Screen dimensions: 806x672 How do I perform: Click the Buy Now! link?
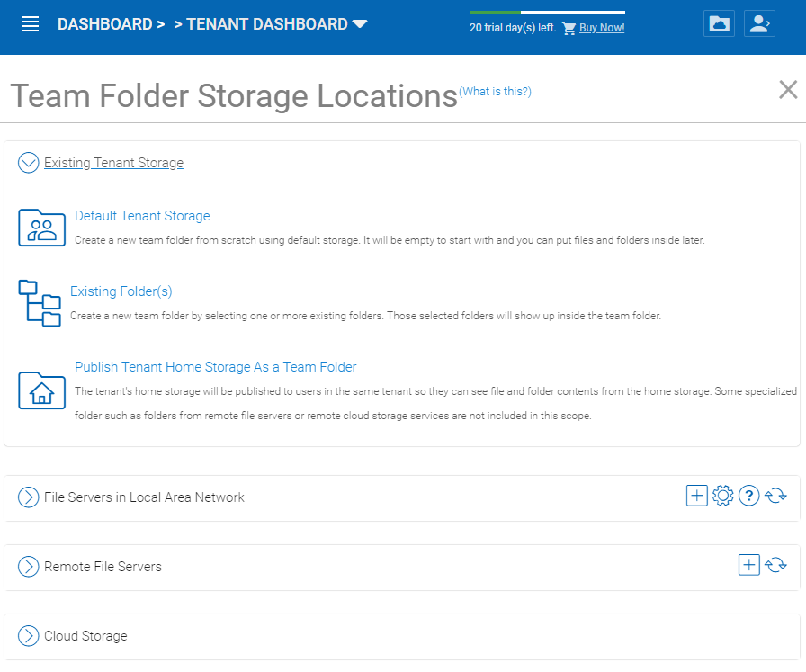[602, 28]
